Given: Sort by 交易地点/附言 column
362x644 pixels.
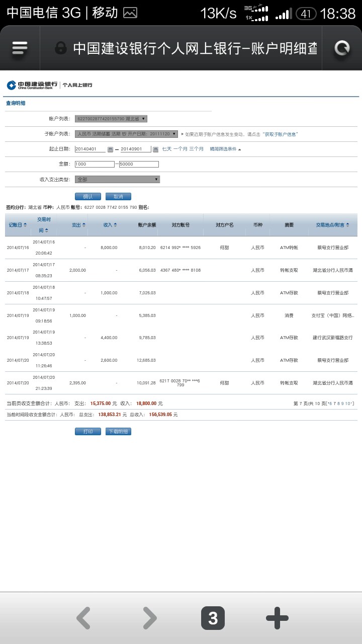Looking at the screenshot, I should (x=332, y=225).
